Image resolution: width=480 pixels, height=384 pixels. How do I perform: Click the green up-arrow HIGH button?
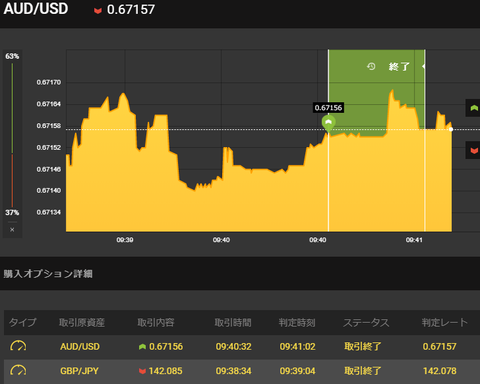point(473,108)
